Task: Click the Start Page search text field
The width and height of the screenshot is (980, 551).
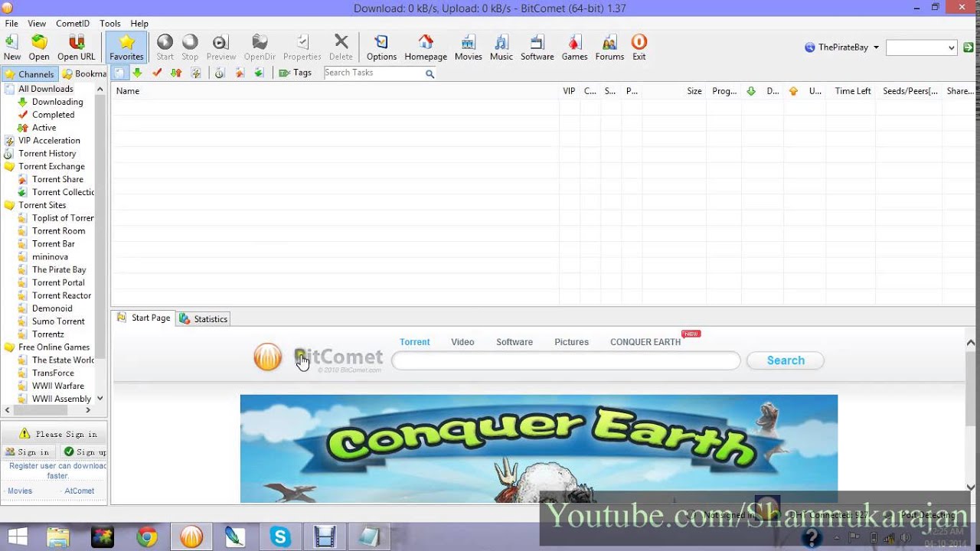Action: point(566,360)
